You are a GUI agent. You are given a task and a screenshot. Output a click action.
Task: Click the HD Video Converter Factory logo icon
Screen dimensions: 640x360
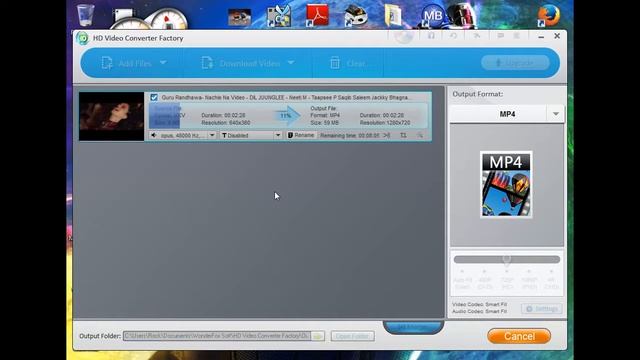point(82,38)
